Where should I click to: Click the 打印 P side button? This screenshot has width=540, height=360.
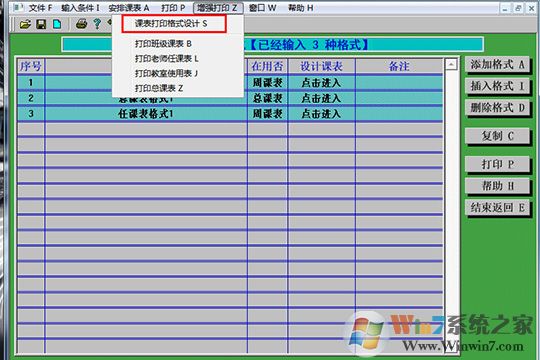[497, 164]
